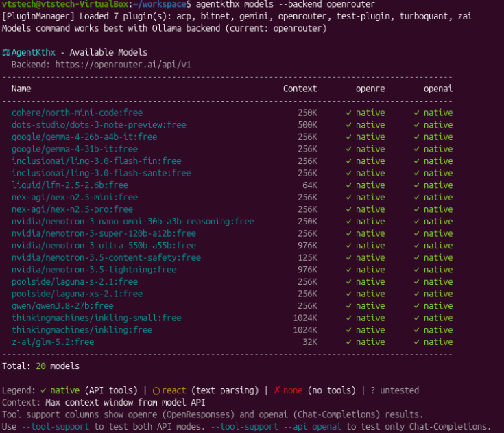Click the Context column header
This screenshot has width=504, height=433.
pos(300,89)
